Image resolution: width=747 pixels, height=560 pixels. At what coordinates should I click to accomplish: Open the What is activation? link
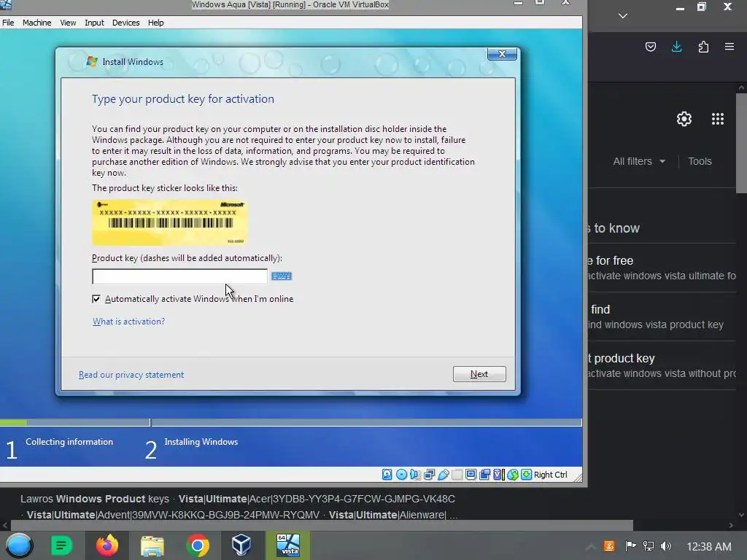coord(128,322)
